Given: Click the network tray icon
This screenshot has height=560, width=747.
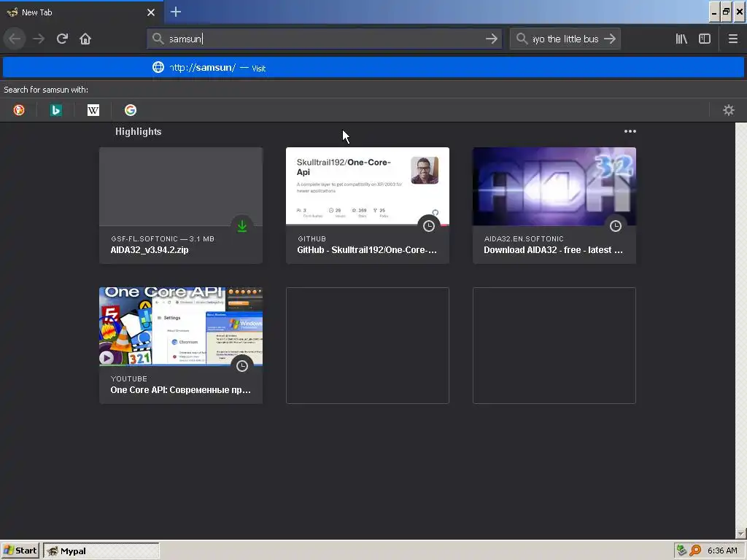Looking at the screenshot, I should point(682,551).
